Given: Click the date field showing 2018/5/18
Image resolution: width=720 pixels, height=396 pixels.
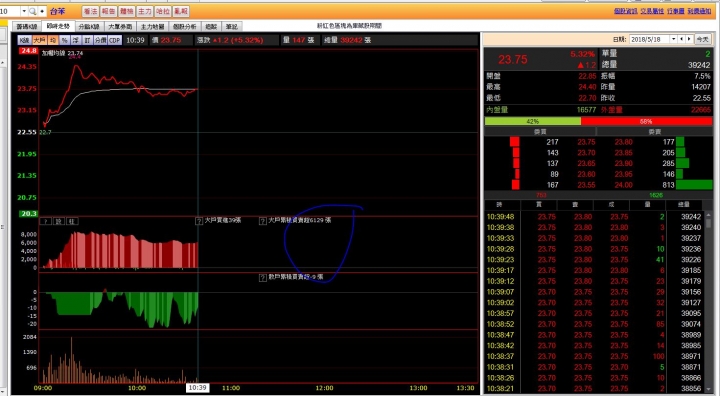Looking at the screenshot, I should click(649, 40).
